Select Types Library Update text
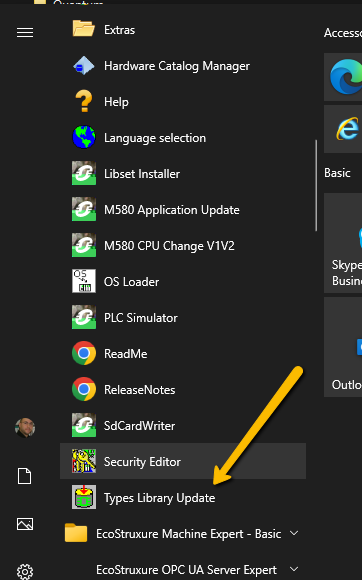 point(159,498)
